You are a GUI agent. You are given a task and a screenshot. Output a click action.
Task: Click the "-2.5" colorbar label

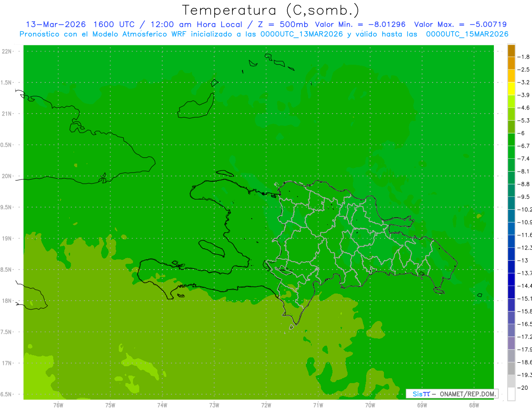coord(524,70)
